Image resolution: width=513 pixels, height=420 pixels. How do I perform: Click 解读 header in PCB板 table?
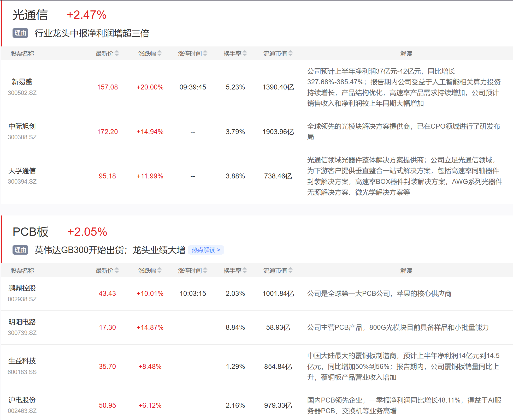pos(406,271)
